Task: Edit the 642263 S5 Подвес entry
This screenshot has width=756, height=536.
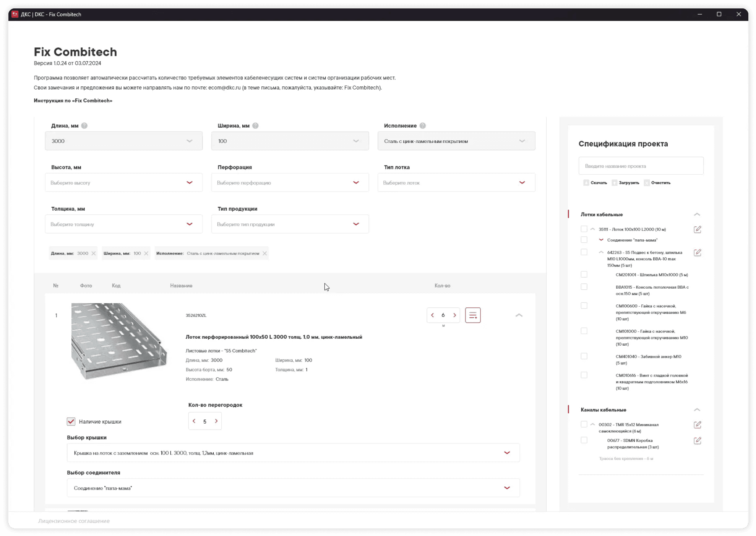Action: (x=697, y=253)
